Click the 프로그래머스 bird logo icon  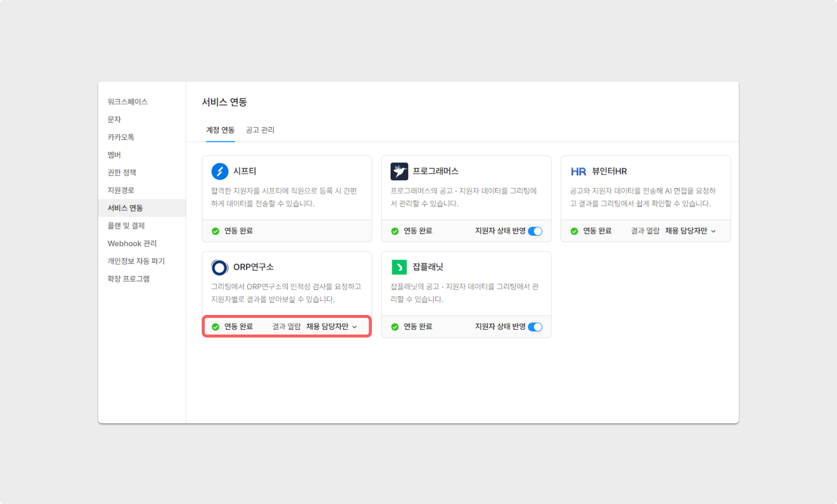[399, 171]
